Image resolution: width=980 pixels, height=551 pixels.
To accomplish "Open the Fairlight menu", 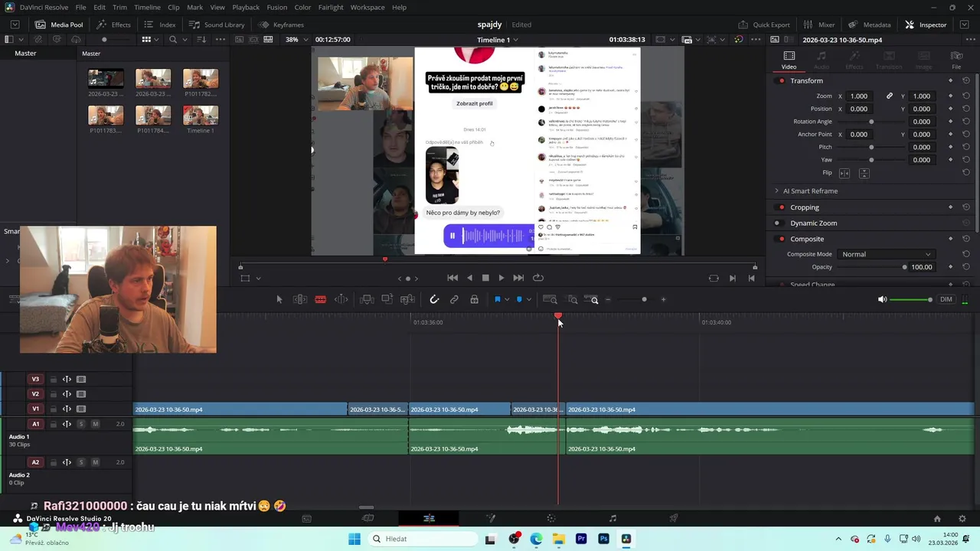I will 331,7.
